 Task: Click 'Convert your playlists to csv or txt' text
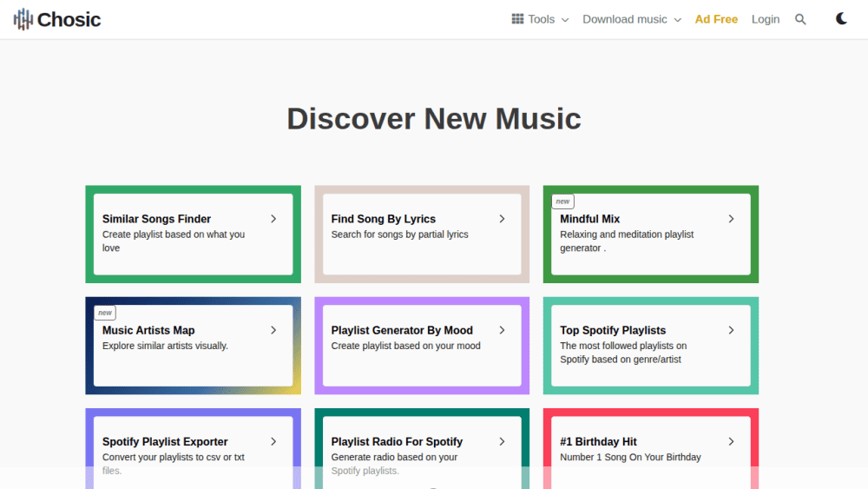click(x=174, y=464)
